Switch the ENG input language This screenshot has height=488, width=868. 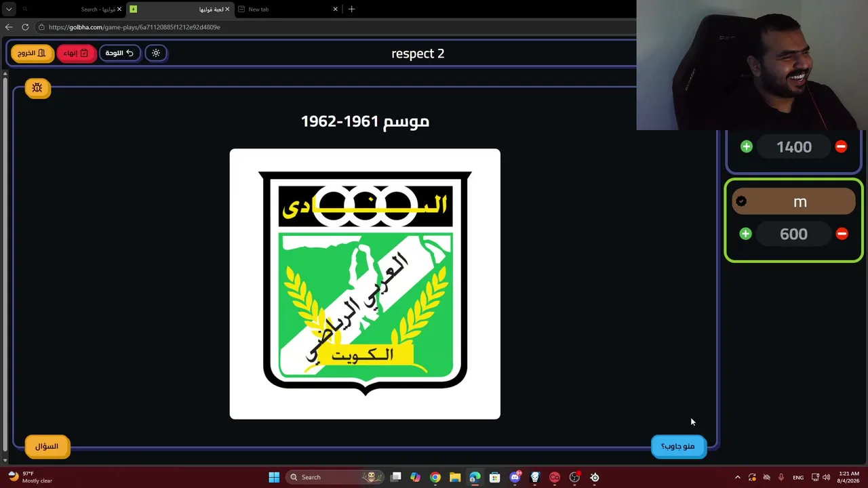click(798, 477)
